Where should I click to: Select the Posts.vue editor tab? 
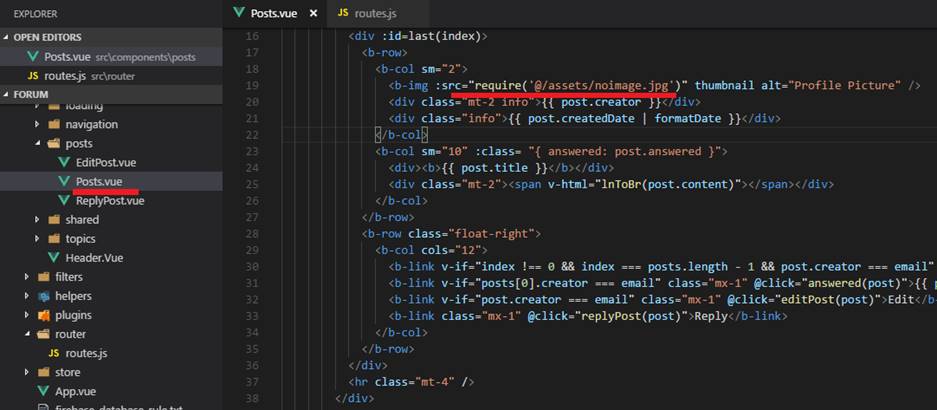[274, 13]
